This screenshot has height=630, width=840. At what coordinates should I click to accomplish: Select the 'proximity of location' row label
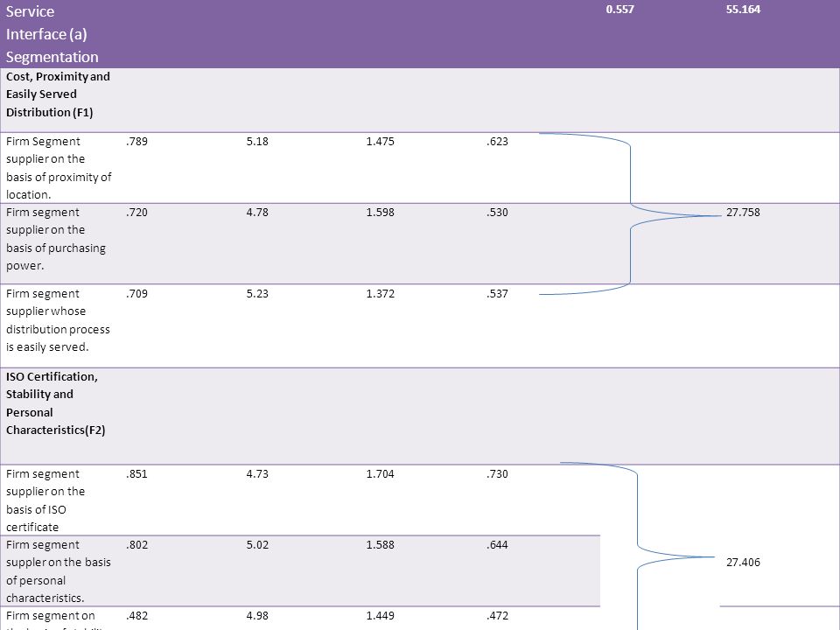pos(59,168)
